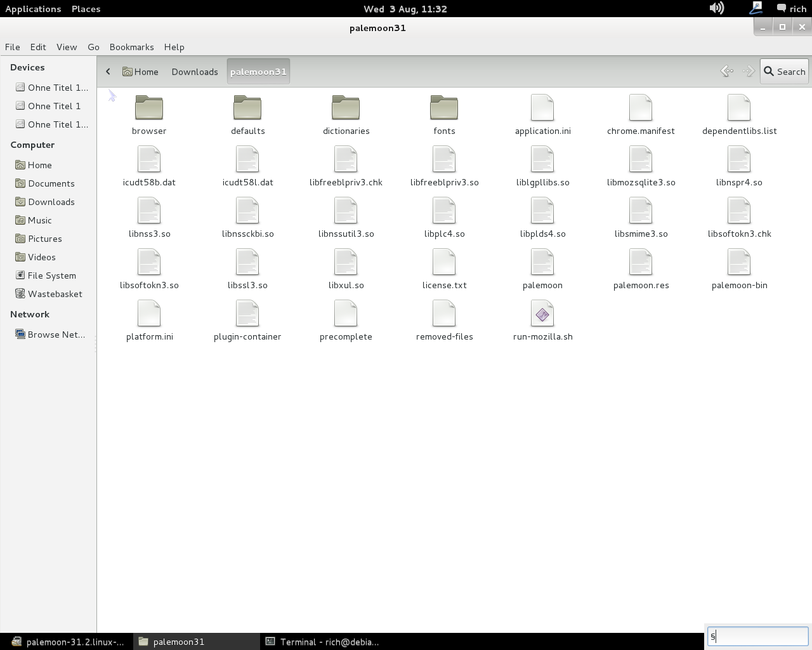
Task: Select the dependentlibs.list file
Action: 739,115
